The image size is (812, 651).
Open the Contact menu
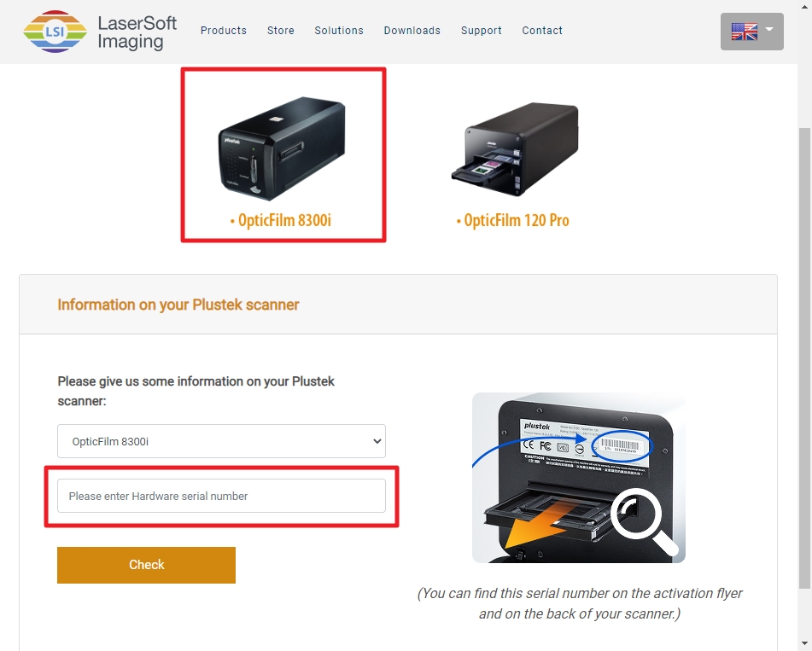click(x=541, y=31)
